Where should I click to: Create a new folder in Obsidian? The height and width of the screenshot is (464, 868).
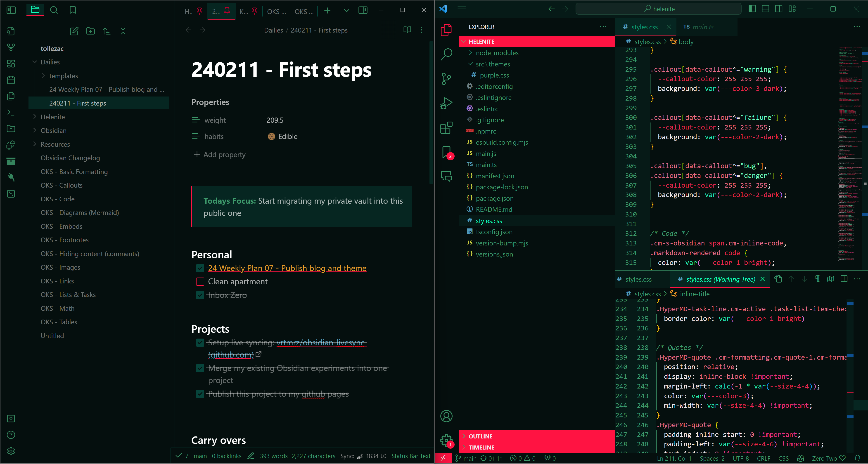90,31
